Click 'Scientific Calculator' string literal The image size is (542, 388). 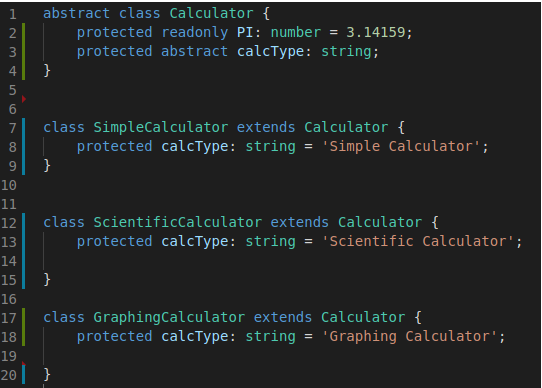point(418,241)
